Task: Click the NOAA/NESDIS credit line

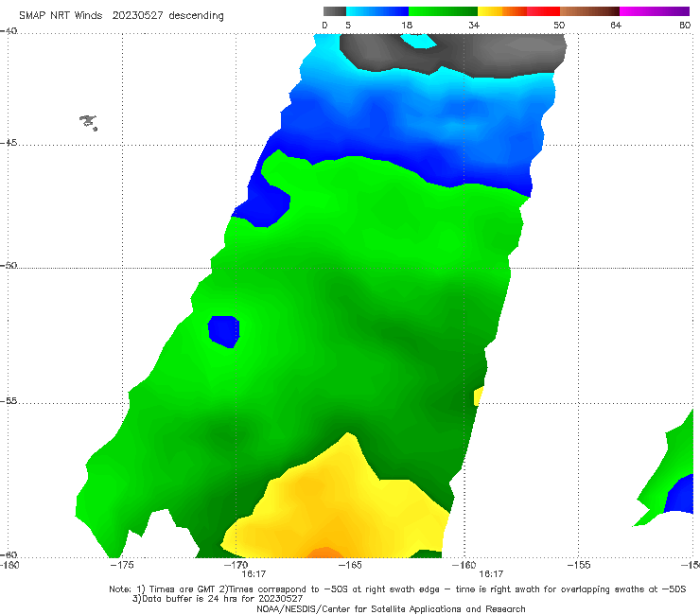Action: pyautogui.click(x=391, y=609)
